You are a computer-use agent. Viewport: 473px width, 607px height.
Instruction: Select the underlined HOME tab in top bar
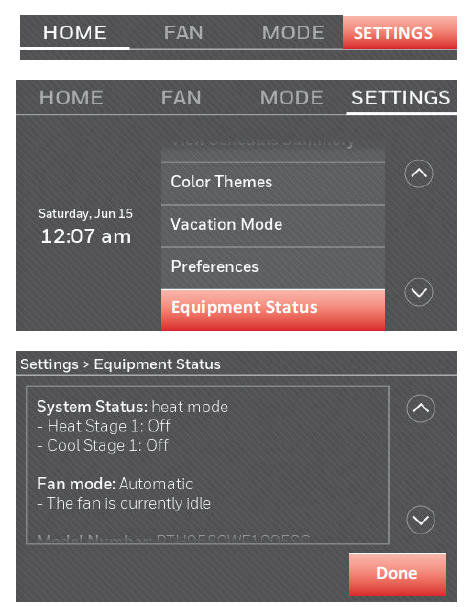pos(74,33)
